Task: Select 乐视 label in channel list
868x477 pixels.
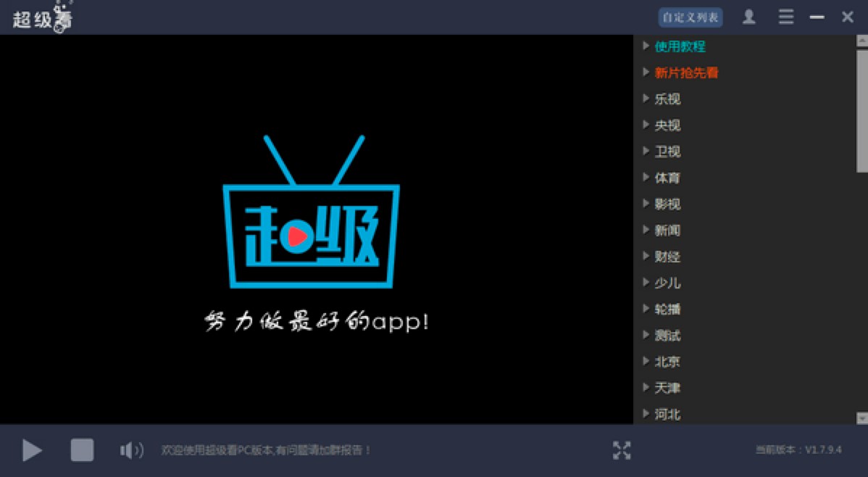Action: [x=667, y=99]
